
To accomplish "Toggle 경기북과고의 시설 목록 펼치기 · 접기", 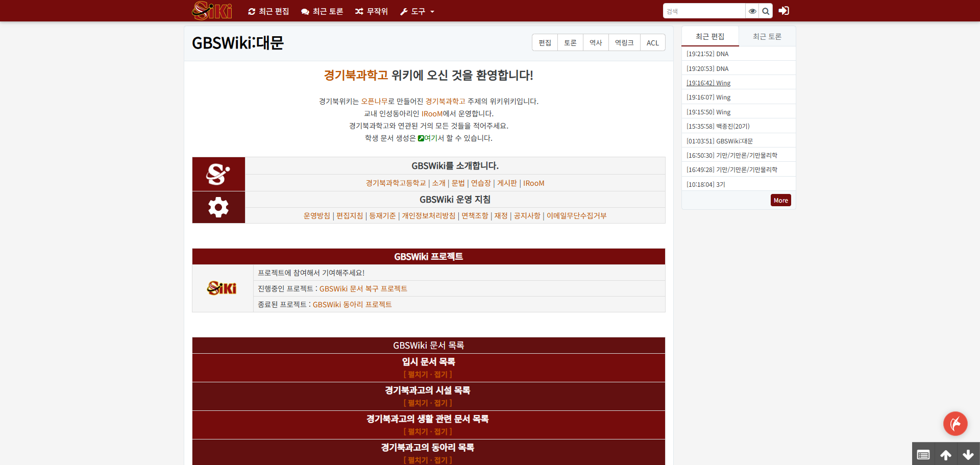I will click(428, 403).
